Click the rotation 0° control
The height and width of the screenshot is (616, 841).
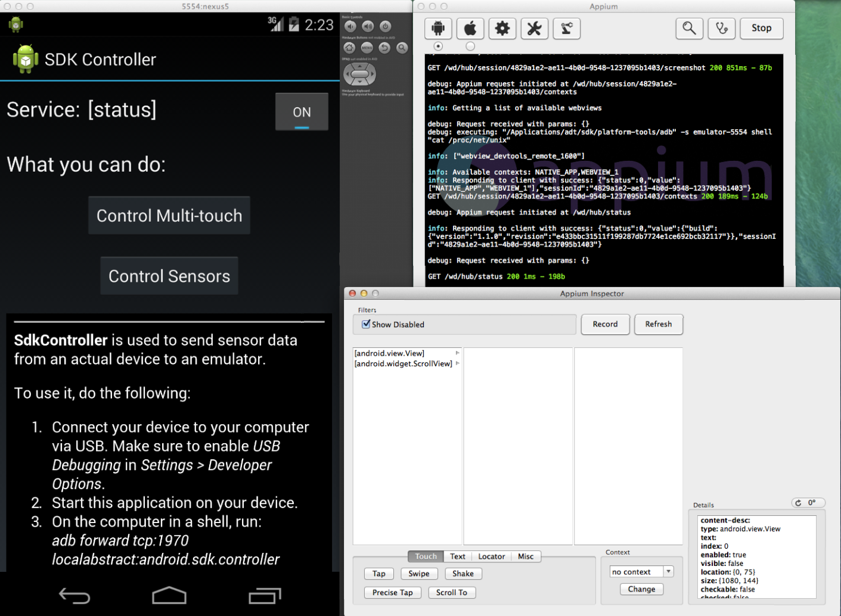tap(808, 503)
